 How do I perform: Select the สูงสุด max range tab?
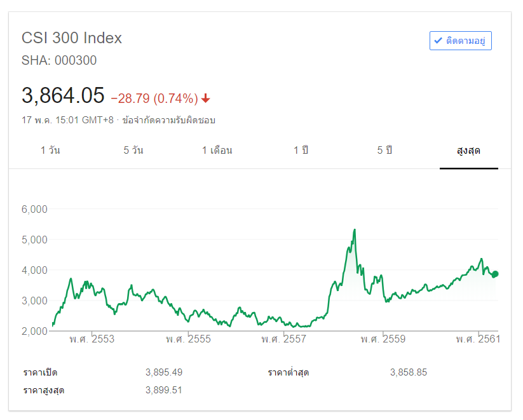468,151
